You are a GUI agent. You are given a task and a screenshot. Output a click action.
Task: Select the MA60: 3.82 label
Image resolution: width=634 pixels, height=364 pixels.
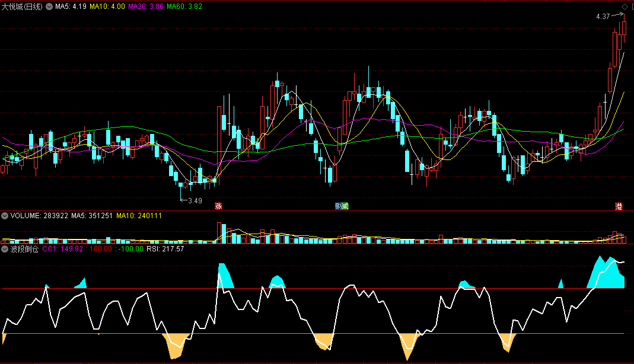(x=184, y=7)
